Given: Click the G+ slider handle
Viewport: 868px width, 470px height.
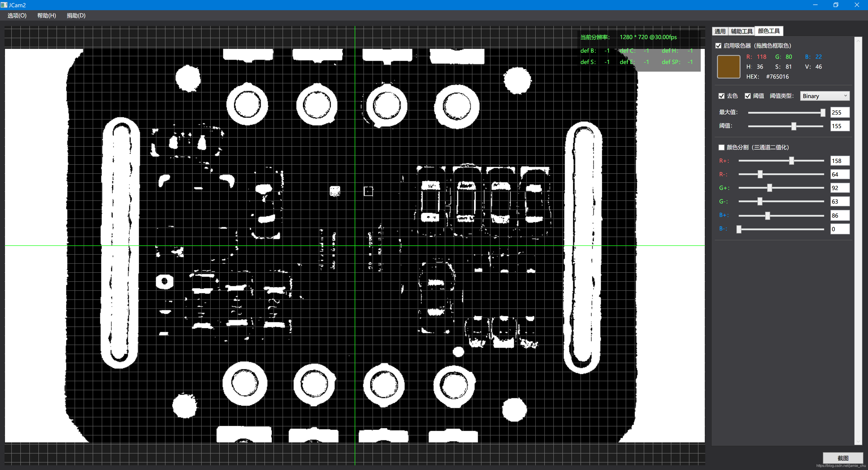Looking at the screenshot, I should pyautogui.click(x=770, y=188).
